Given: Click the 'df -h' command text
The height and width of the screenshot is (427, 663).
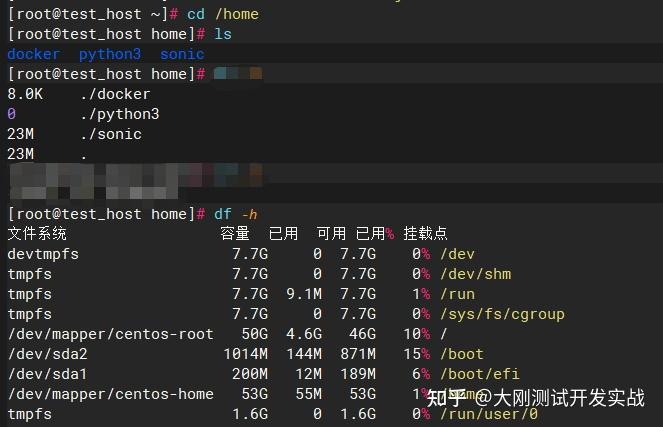Looking at the screenshot, I should point(236,214).
